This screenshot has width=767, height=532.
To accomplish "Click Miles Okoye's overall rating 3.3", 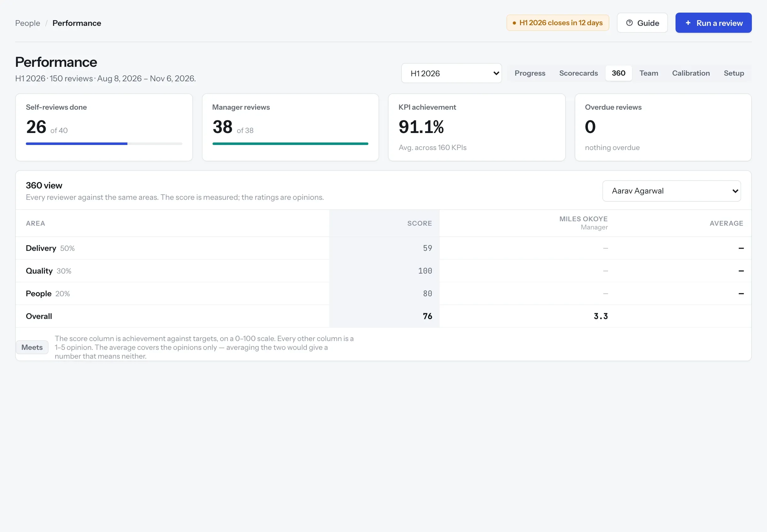I will (601, 316).
